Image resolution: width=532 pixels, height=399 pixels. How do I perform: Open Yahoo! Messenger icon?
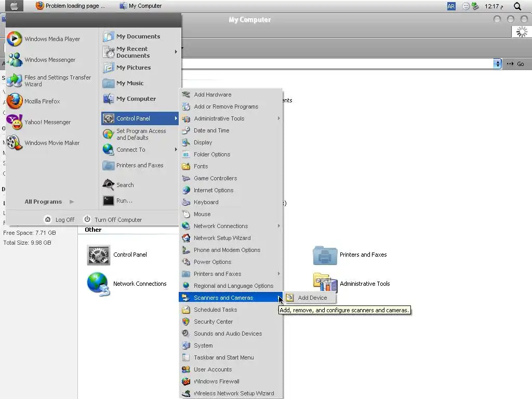pos(15,122)
